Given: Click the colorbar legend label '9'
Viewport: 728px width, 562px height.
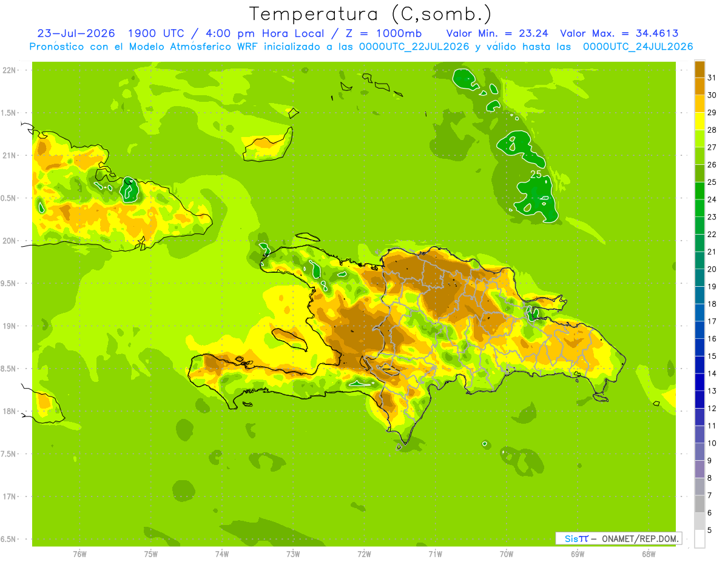Looking at the screenshot, I should pos(710,461).
